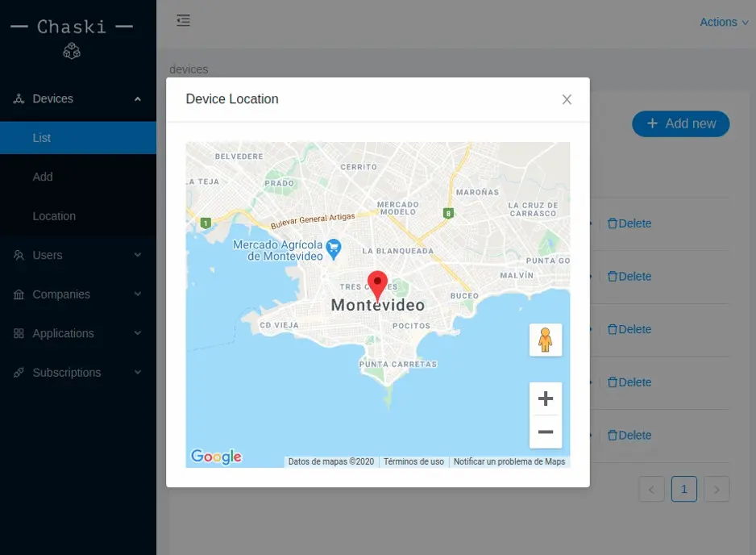Open the Add menu item under Devices

tap(42, 177)
